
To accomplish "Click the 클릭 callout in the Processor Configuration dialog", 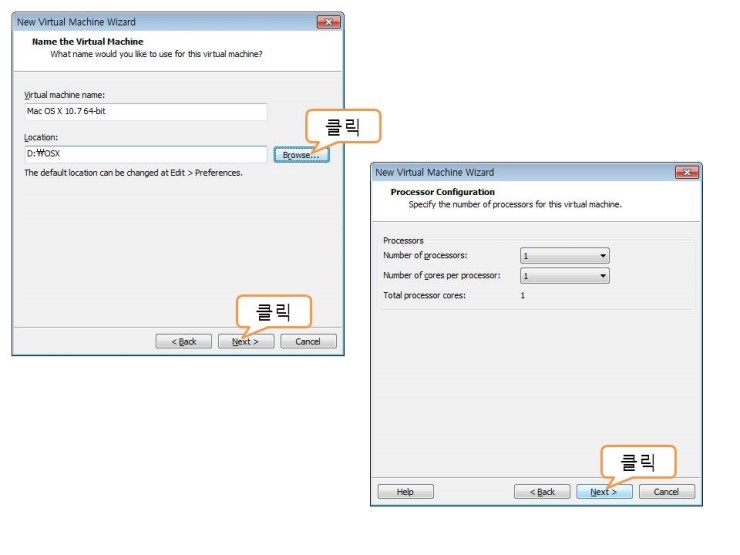I will coord(637,461).
